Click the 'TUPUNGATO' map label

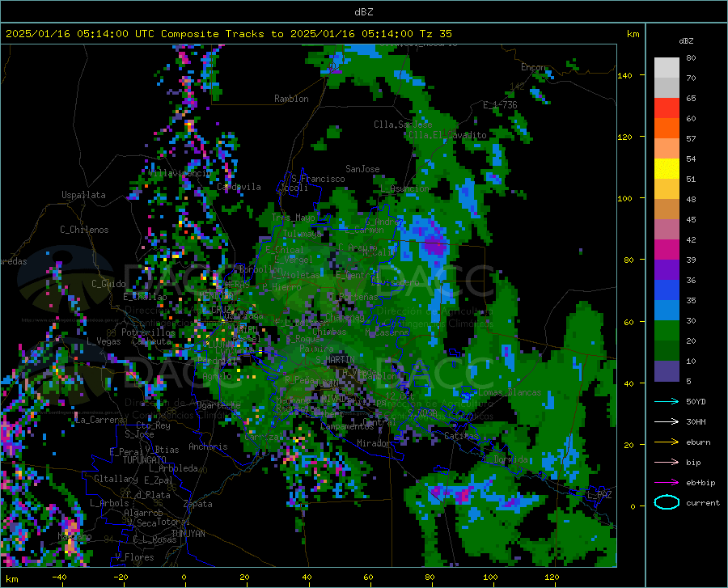(144, 460)
